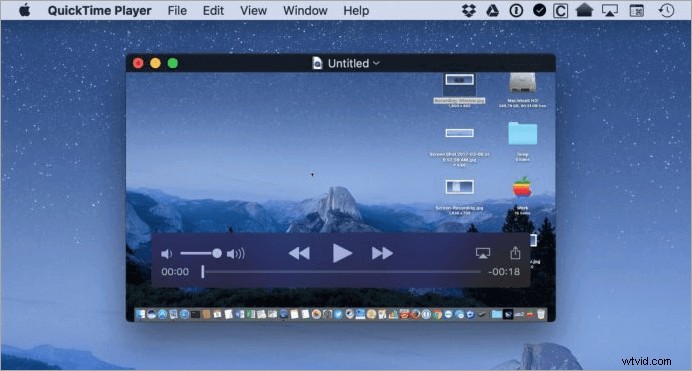The image size is (692, 371).
Task: Open Time Machine menu bar icon
Action: 666,10
